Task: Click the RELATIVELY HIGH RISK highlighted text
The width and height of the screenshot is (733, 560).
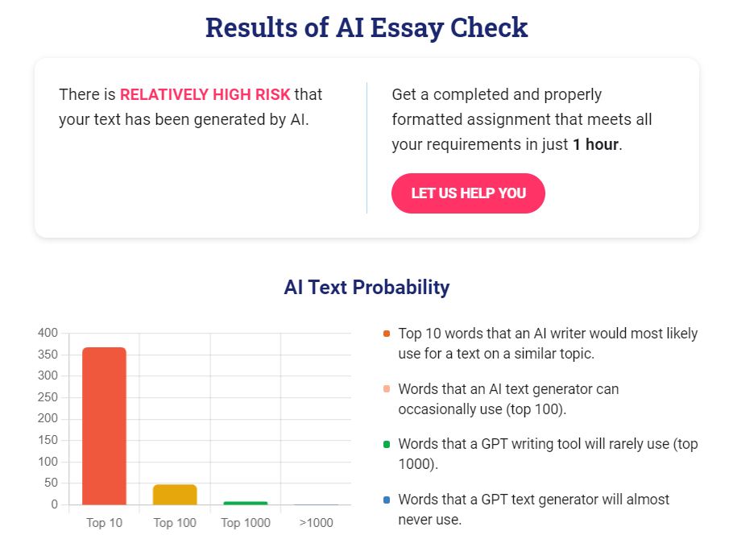Action: [204, 94]
